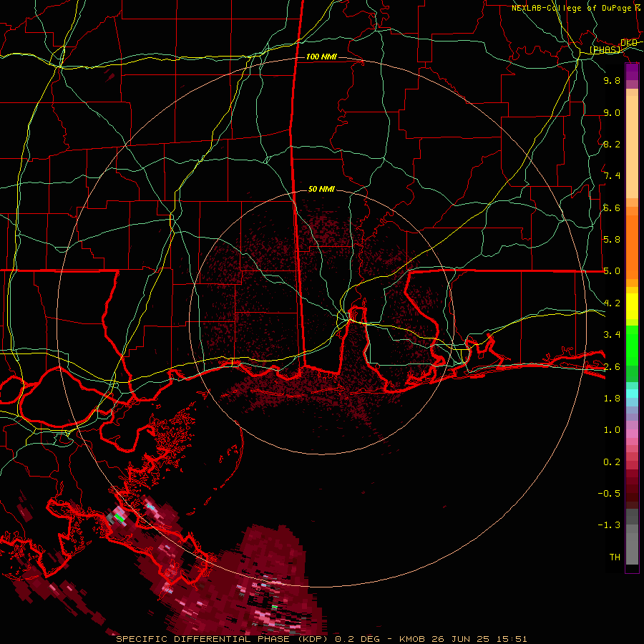Click the 3.4 value on the color scale
This screenshot has height=644, width=644.
tap(612, 335)
